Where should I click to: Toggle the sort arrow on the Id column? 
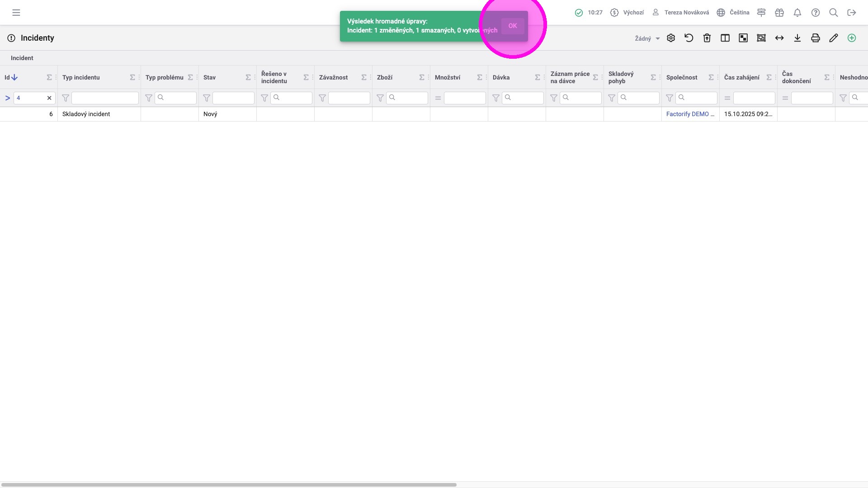pos(14,77)
